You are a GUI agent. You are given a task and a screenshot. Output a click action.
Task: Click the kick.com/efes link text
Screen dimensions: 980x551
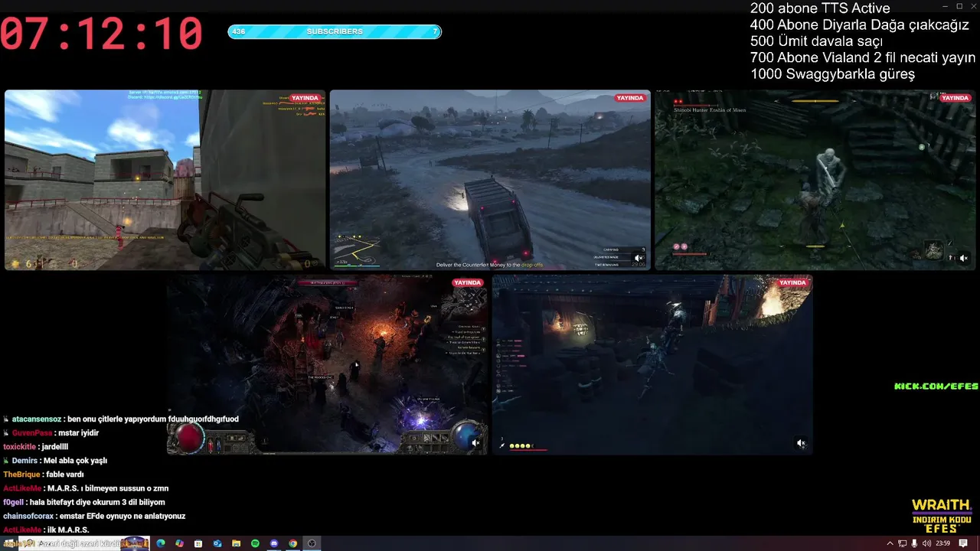936,386
